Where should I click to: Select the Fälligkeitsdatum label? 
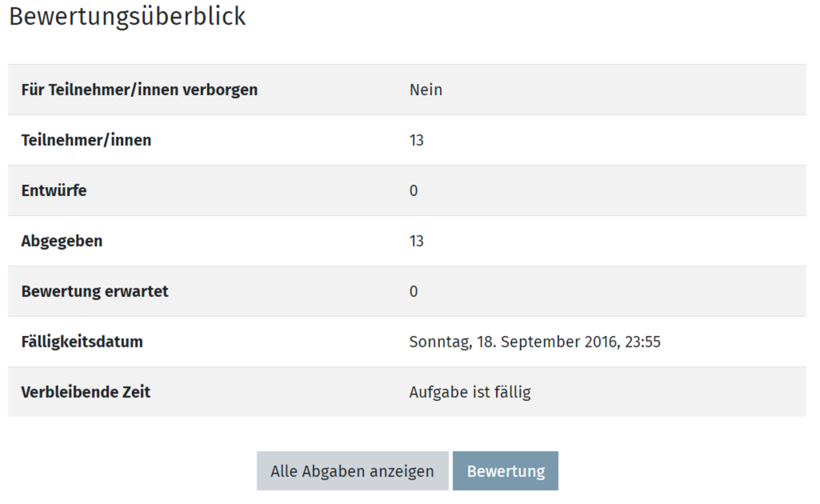click(x=82, y=341)
